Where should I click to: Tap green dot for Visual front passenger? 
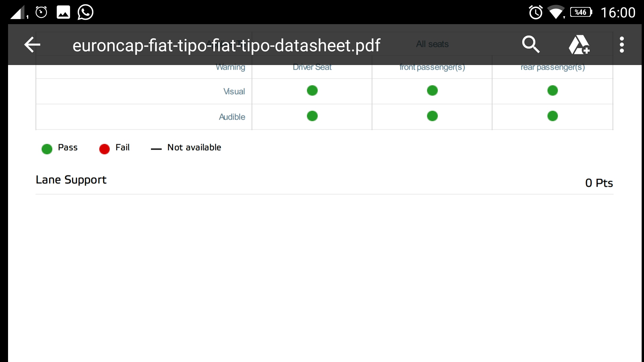point(432,90)
